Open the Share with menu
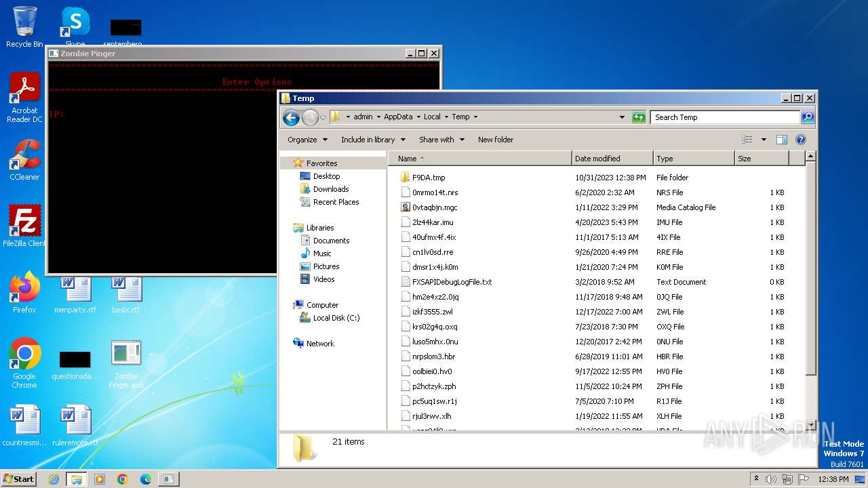 coord(441,140)
